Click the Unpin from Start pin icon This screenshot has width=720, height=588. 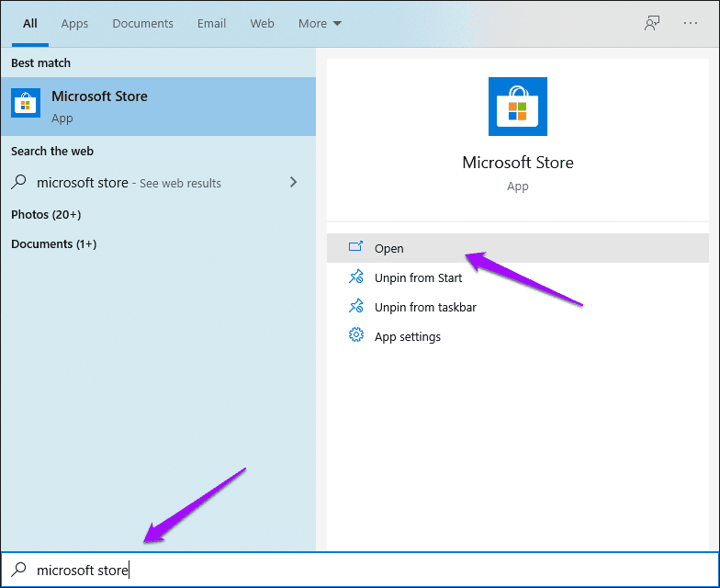coord(356,277)
